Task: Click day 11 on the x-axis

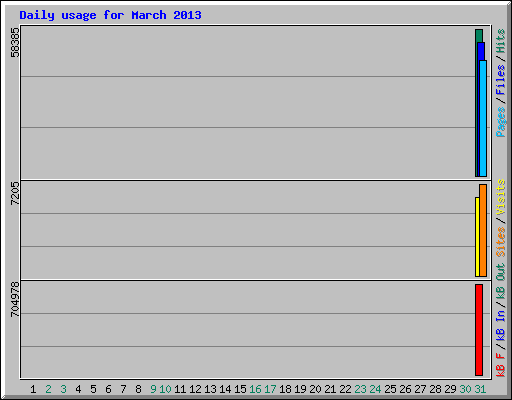Action: pyautogui.click(x=180, y=389)
